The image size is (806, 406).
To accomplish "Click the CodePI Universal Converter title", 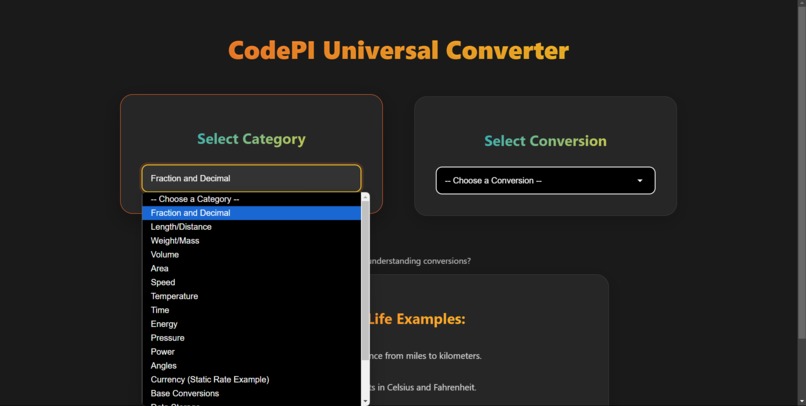I will 398,50.
